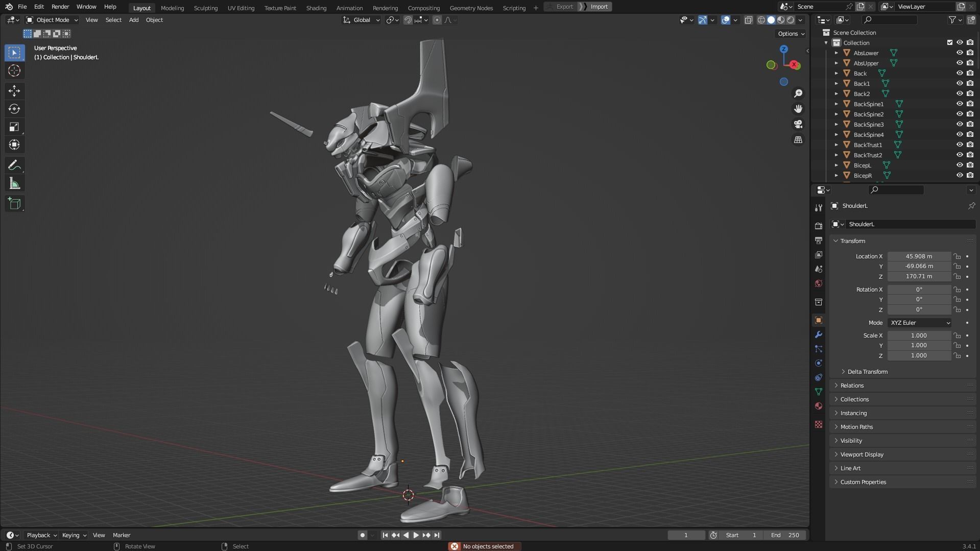Viewport: 980px width, 551px height.
Task: Uncheck Collection exclude checkbox in outliner
Action: [950, 42]
